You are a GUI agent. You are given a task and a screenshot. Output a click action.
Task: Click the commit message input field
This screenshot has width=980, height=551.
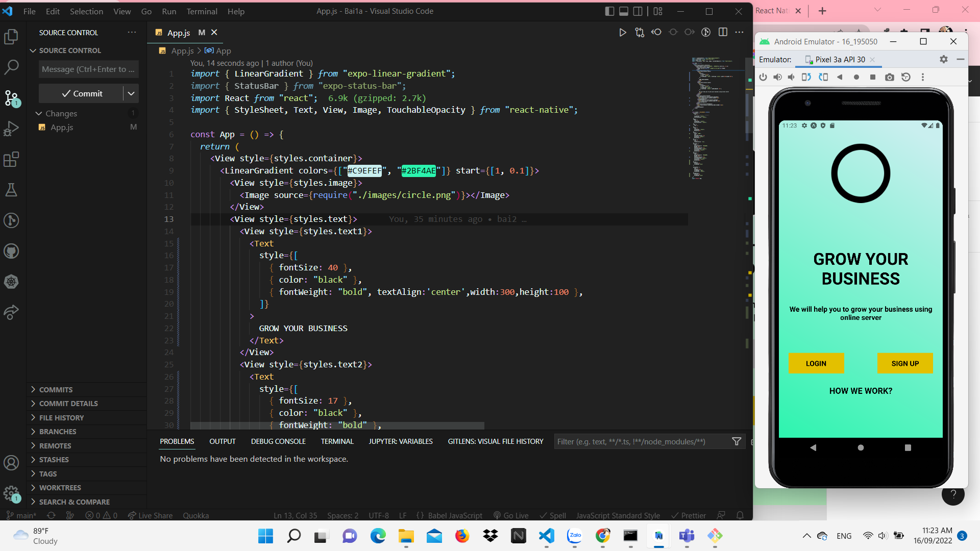[88, 69]
